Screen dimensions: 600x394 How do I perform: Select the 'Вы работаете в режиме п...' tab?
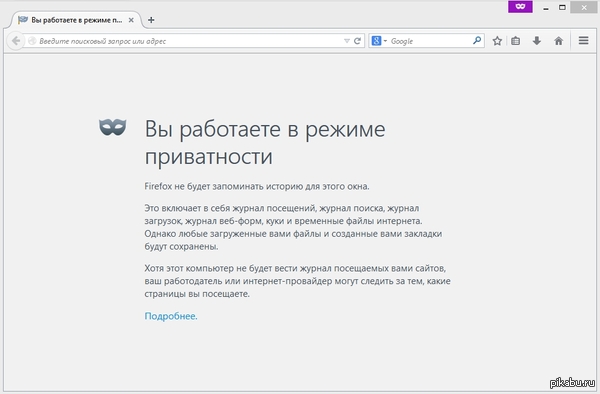point(77,20)
